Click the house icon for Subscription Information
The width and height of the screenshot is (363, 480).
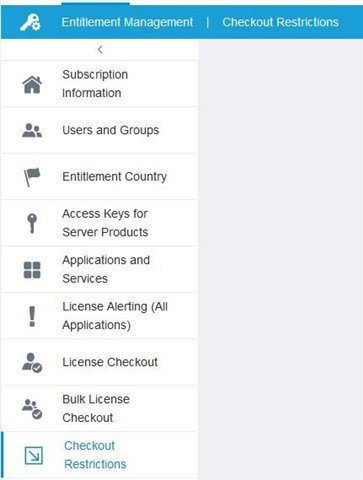32,84
